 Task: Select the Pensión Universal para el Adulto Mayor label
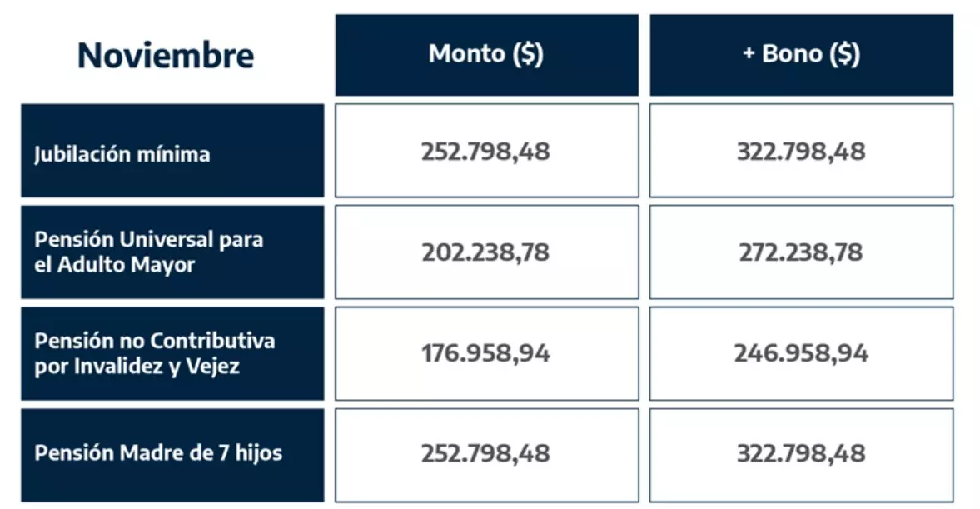coord(149,252)
